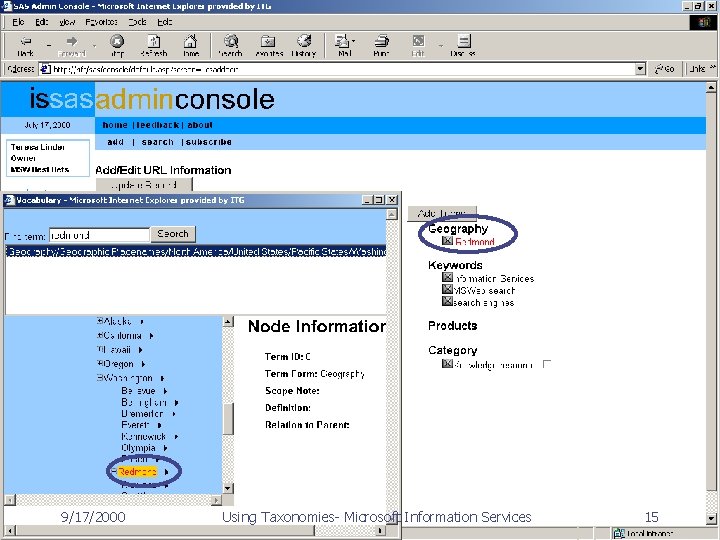Remove the search engines keyword checkbox
720x540 pixels.
tap(447, 301)
